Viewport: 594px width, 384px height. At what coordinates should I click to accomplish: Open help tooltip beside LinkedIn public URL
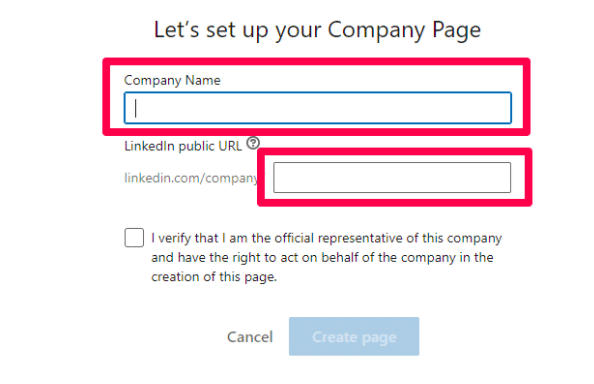coord(253,143)
